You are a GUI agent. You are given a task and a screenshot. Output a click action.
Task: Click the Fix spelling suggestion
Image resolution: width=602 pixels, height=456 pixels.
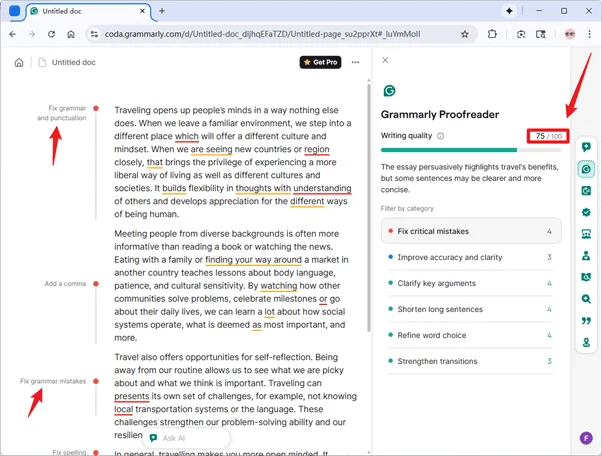[69, 452]
